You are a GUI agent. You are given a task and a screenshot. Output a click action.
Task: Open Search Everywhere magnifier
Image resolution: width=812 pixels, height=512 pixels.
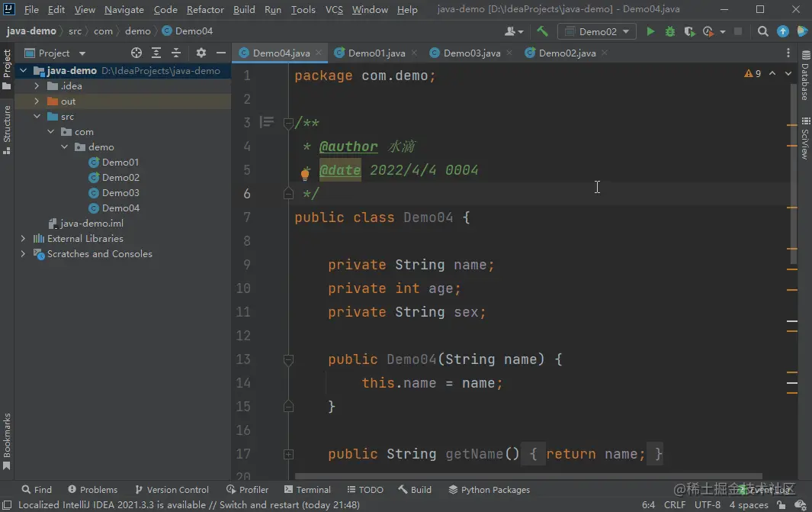click(762, 31)
